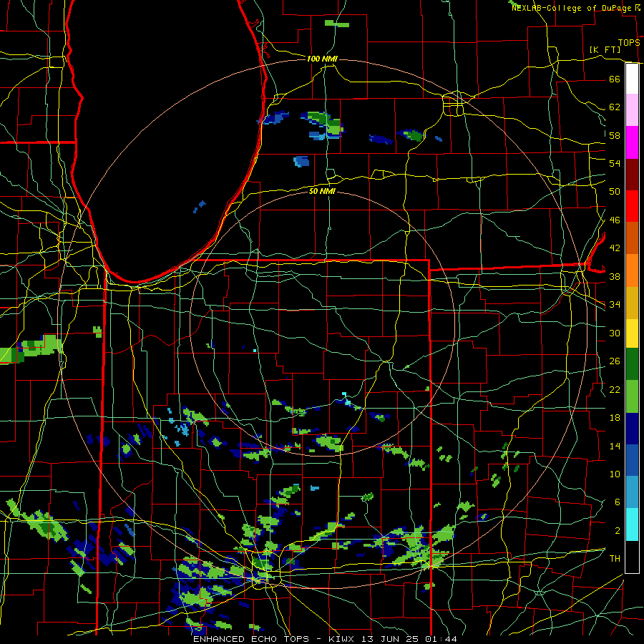Click the 01:44 timestamp in caption
The image size is (644, 644).
[x=441, y=639]
